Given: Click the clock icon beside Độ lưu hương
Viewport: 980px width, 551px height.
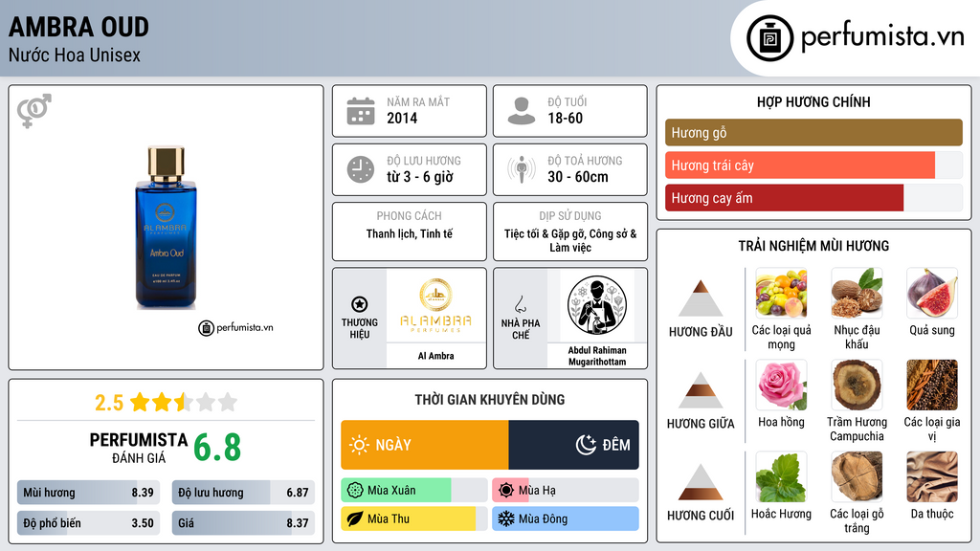Looking at the screenshot, I should point(361,169).
